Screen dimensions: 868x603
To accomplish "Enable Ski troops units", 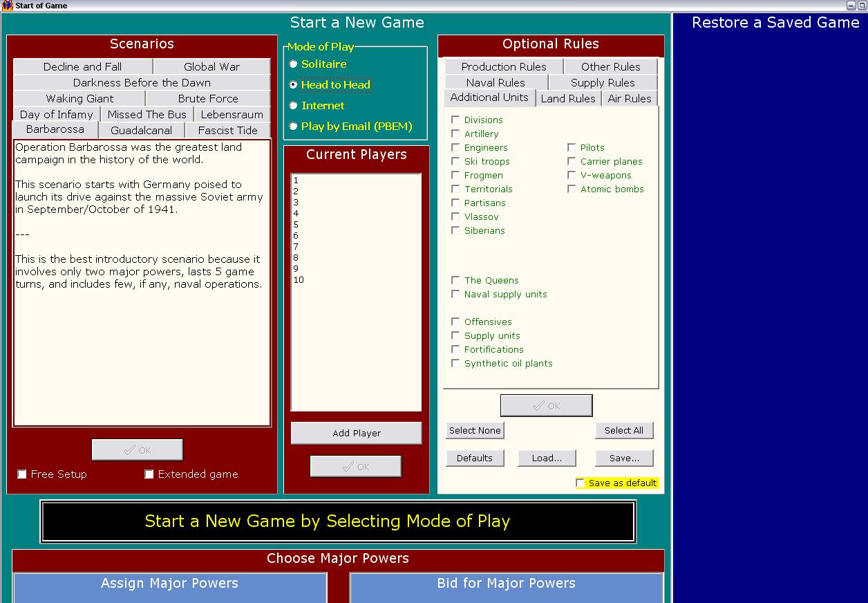I will 455,161.
